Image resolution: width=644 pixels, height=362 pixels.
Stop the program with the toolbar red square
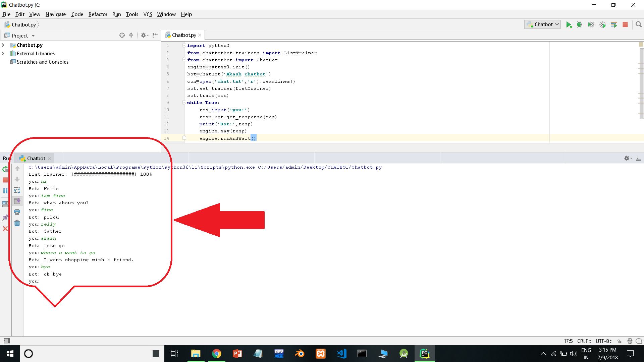point(625,24)
